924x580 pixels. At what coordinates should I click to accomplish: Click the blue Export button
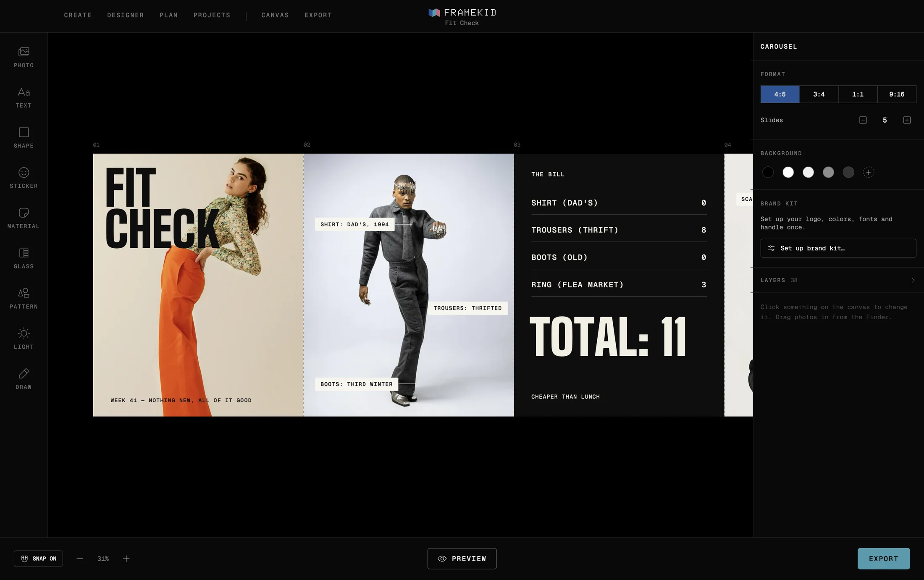[884, 559]
